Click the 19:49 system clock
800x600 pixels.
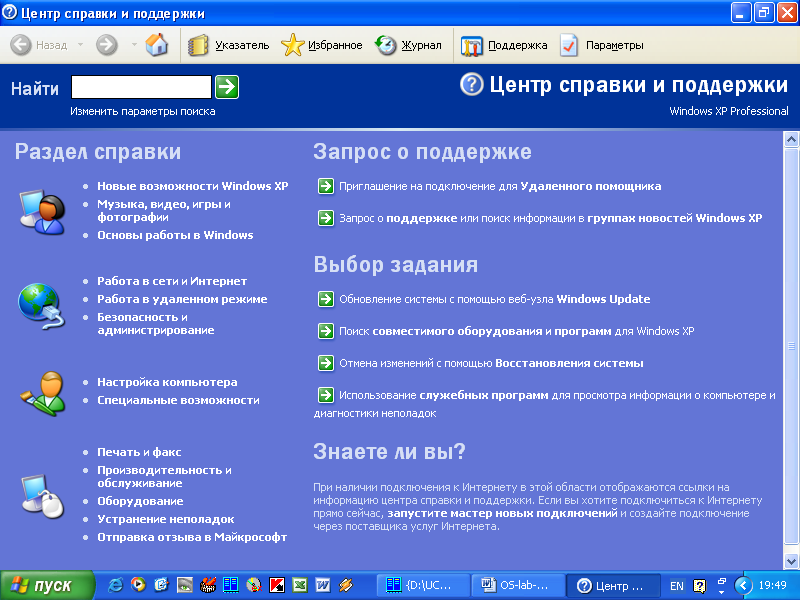772,585
